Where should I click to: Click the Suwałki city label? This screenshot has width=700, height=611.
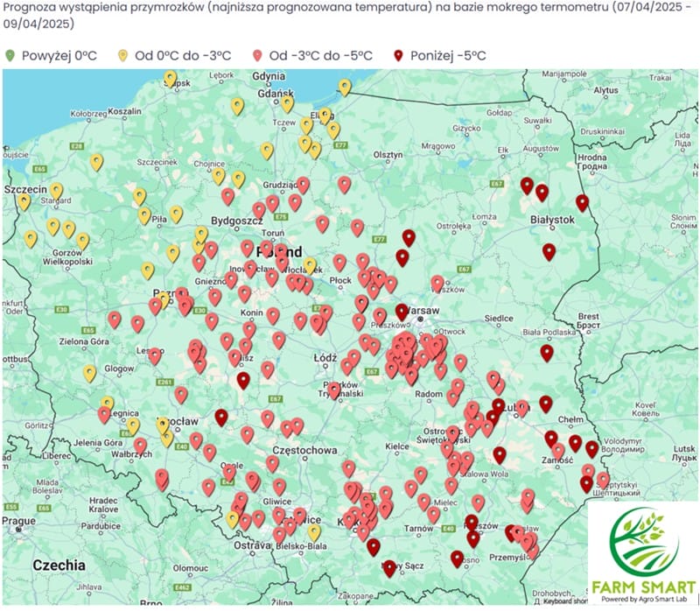click(538, 120)
